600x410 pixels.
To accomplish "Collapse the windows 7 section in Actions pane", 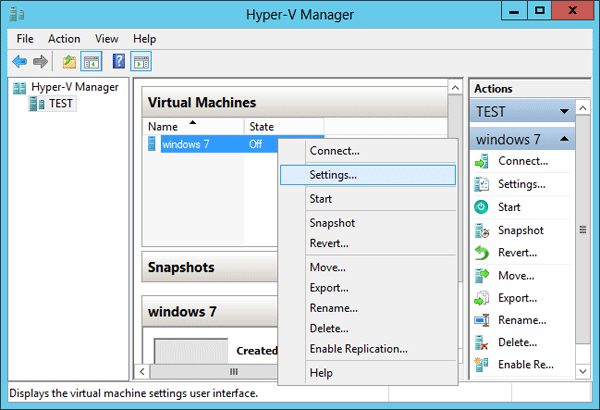I will (x=565, y=138).
